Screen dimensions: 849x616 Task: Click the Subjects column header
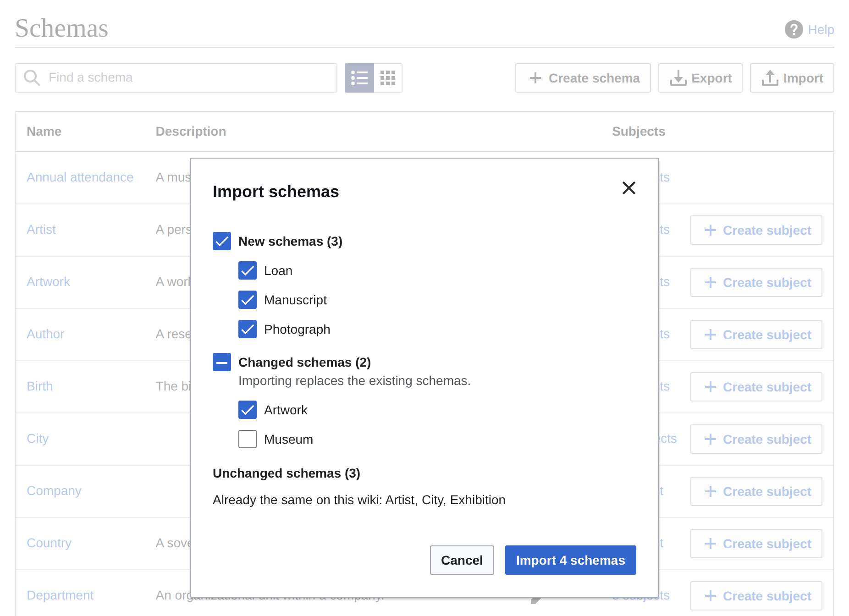point(639,132)
